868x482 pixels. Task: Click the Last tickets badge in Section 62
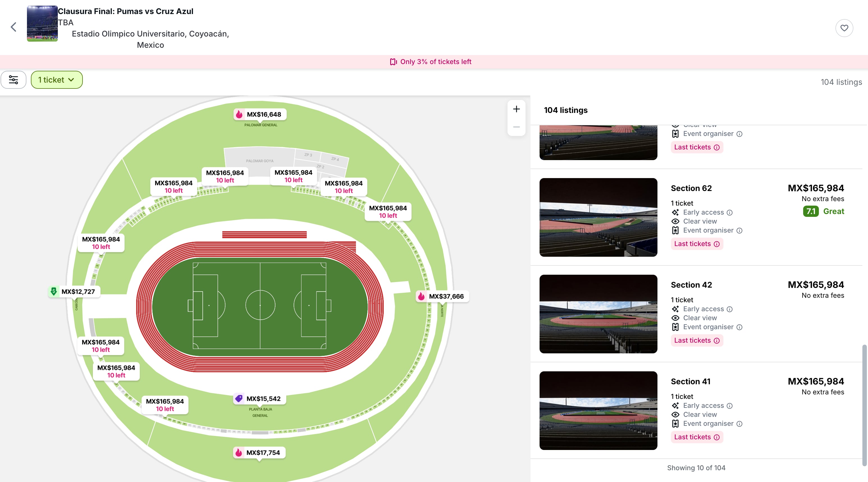click(697, 244)
